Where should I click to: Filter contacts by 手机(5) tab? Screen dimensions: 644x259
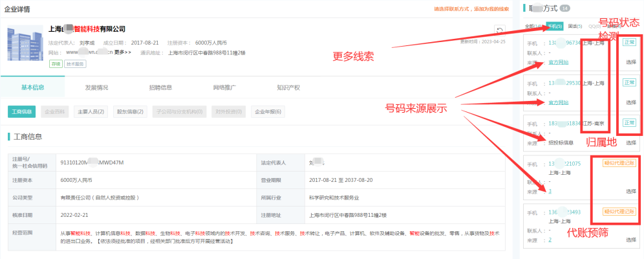tap(555, 27)
